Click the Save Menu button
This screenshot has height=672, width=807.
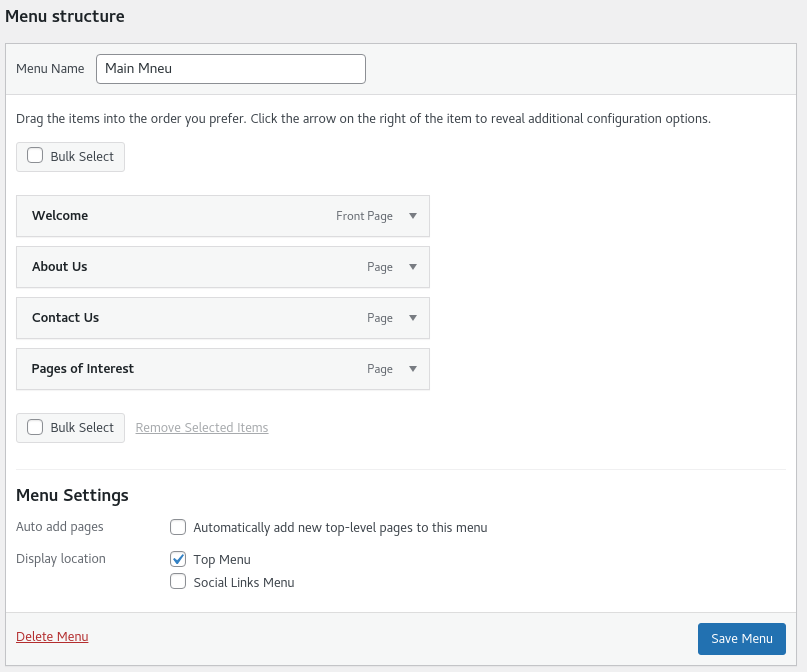click(742, 639)
